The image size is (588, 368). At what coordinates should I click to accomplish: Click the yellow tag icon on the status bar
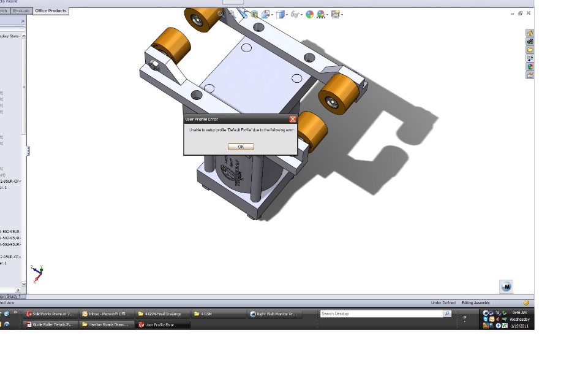(527, 302)
